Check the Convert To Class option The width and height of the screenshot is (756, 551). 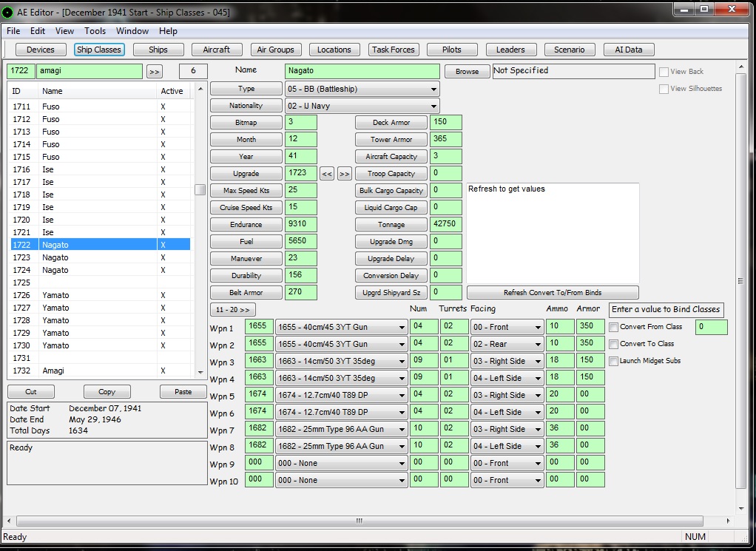613,344
